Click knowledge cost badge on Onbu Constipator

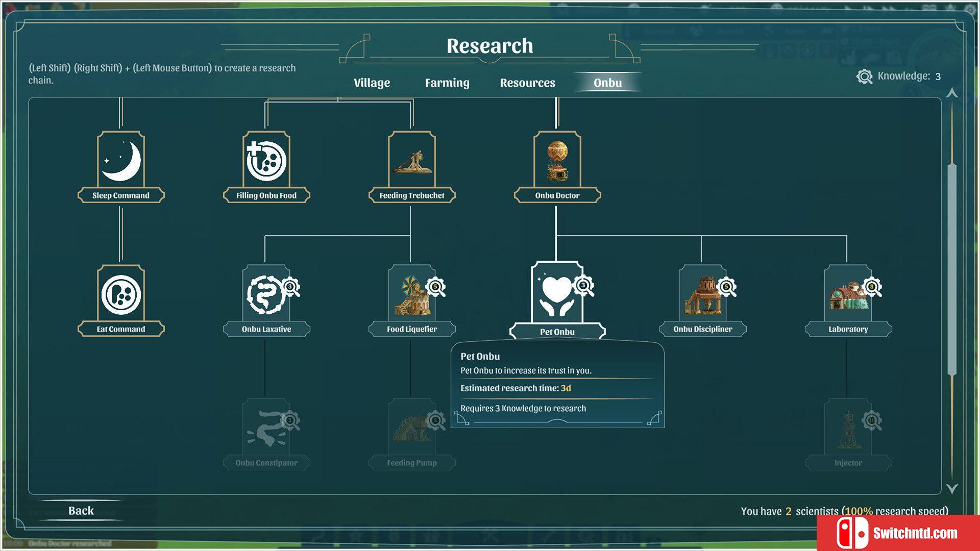(290, 420)
